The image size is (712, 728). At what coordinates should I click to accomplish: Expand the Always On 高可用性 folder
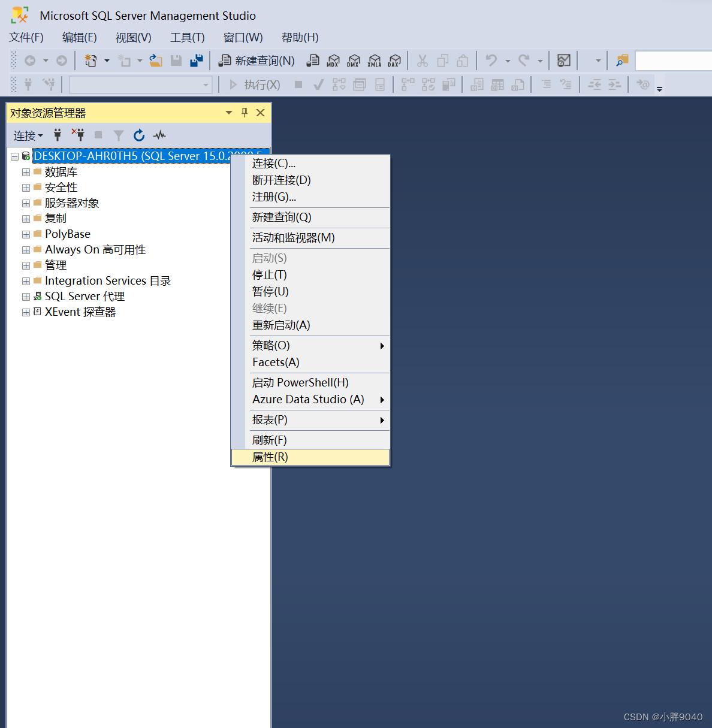26,250
